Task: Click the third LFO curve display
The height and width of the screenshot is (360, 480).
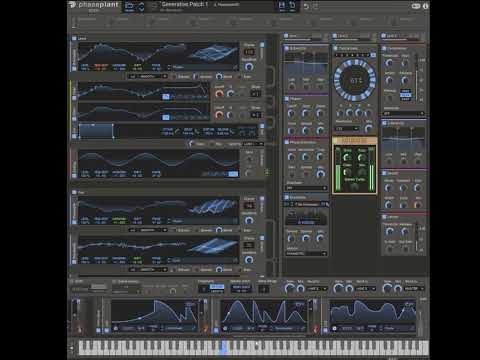Action: click(x=373, y=311)
